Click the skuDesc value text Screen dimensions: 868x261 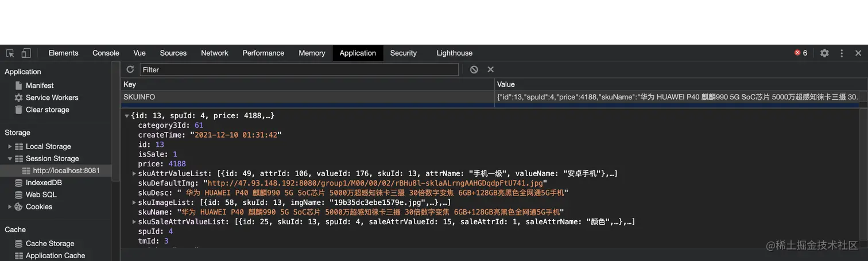(373, 193)
